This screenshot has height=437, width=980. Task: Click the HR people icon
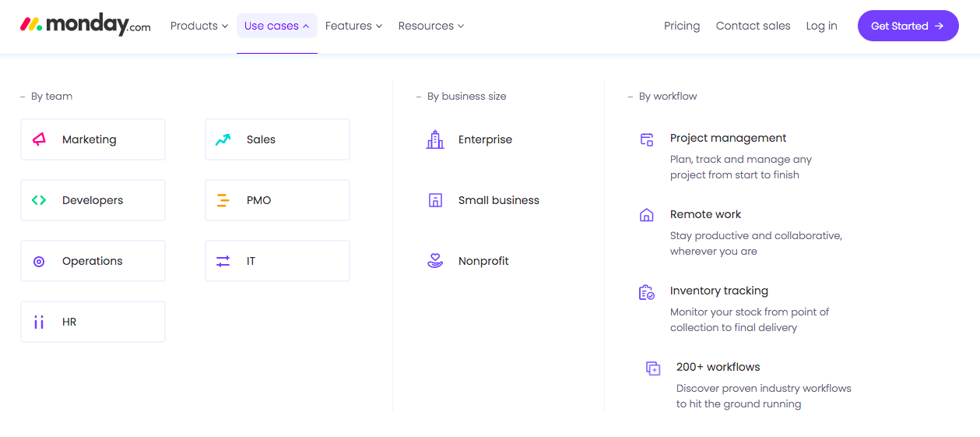[x=39, y=322]
